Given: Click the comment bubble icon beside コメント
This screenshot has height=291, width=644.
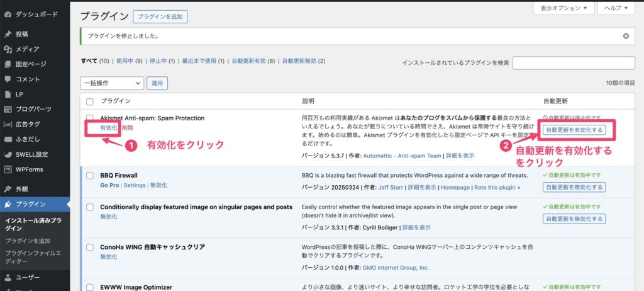Looking at the screenshot, I should [8, 79].
